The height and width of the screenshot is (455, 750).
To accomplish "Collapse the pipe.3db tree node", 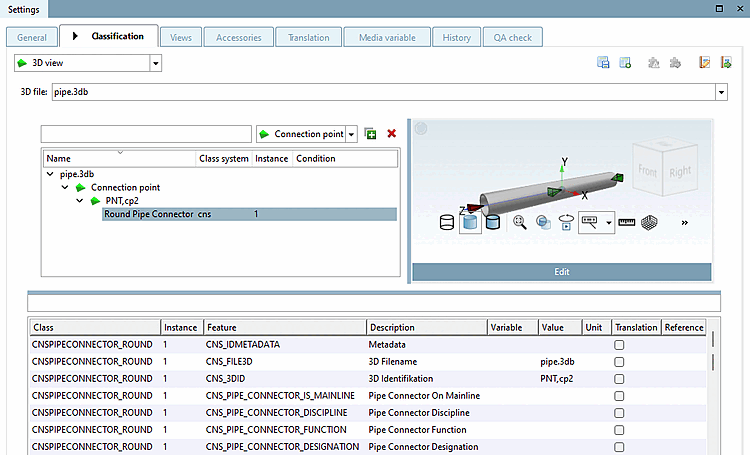I will (x=51, y=174).
